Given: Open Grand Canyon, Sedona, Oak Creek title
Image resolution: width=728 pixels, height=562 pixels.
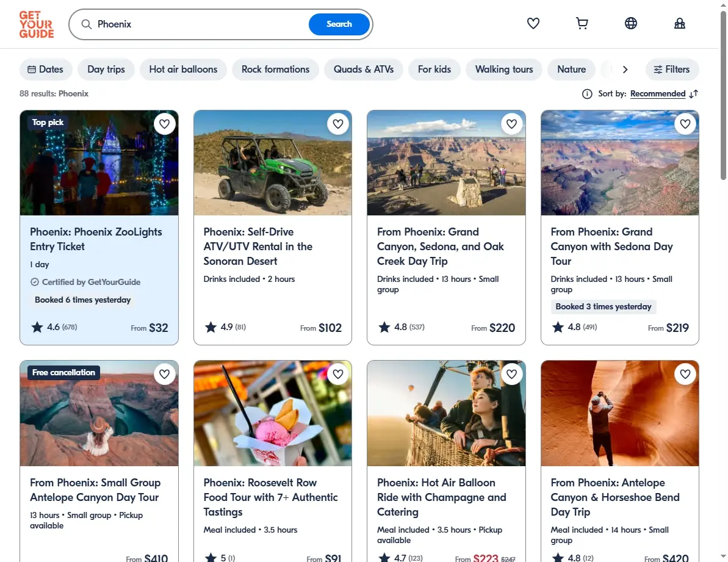Looking at the screenshot, I should pyautogui.click(x=440, y=247).
